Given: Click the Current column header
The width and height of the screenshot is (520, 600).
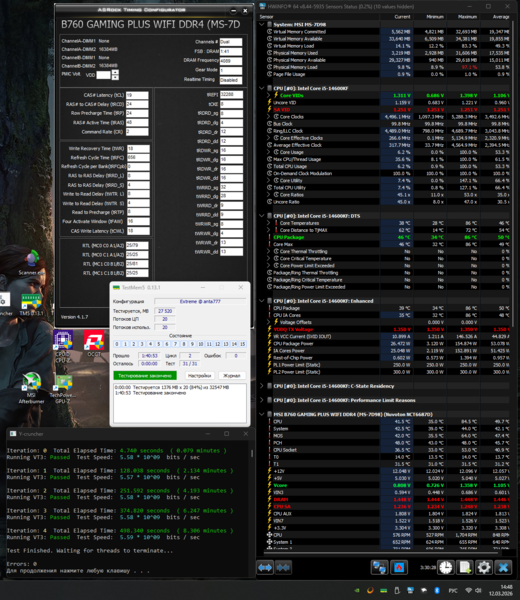Looking at the screenshot, I should [x=402, y=17].
